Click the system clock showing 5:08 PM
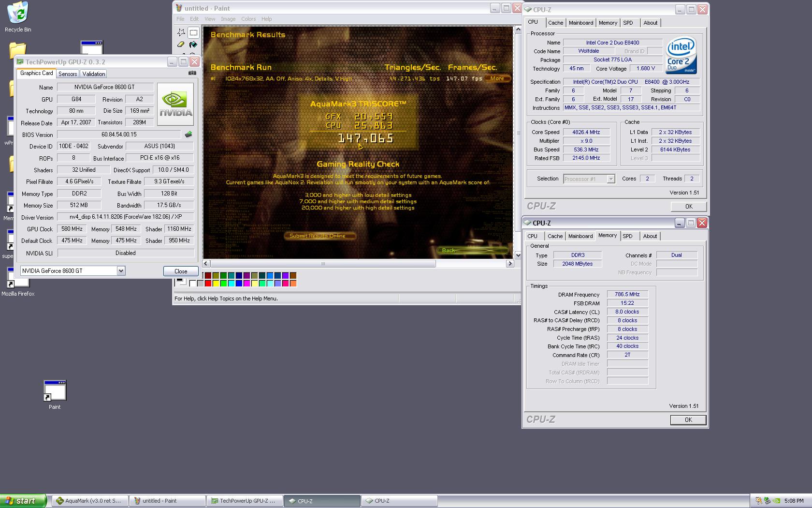This screenshot has height=508, width=812. 794,501
